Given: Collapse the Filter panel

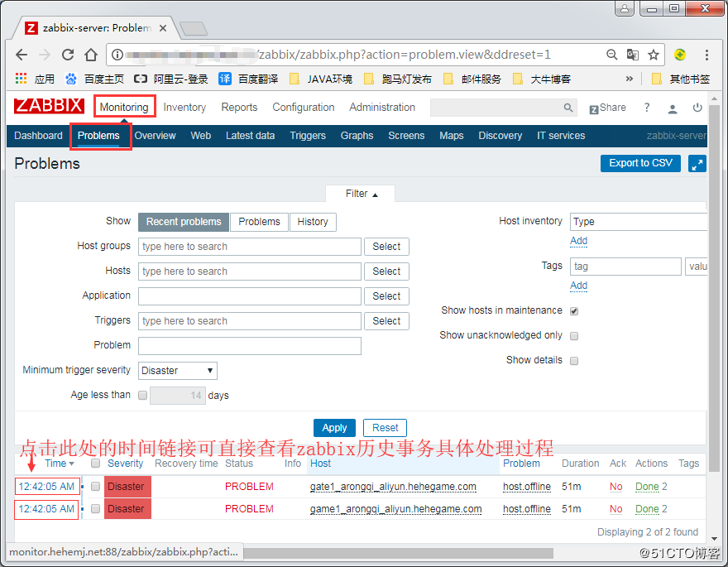Looking at the screenshot, I should point(362,194).
